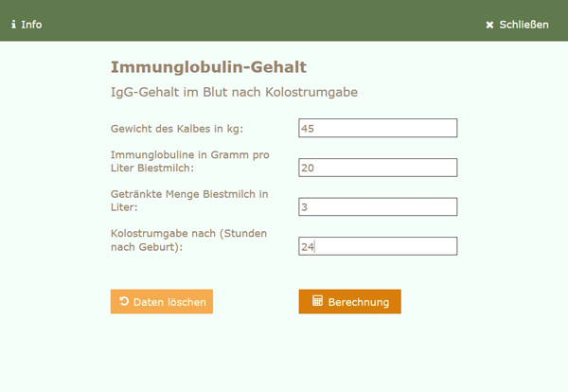Start the calculation with Berechnung button

point(350,301)
